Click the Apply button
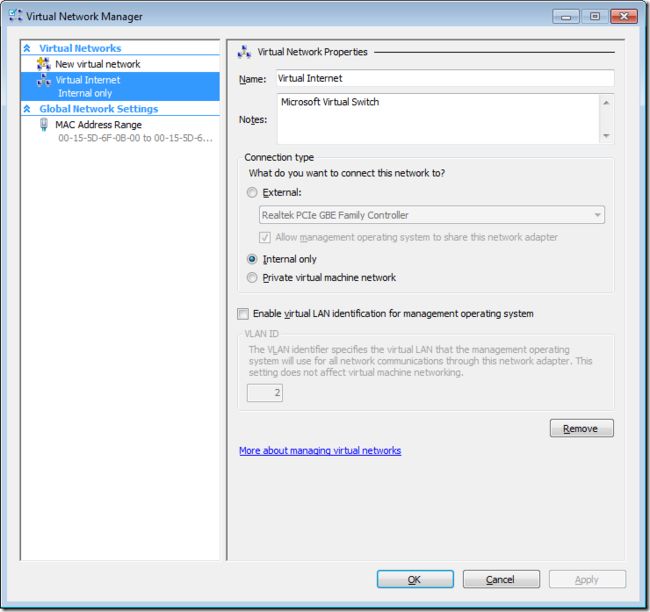 (x=587, y=579)
